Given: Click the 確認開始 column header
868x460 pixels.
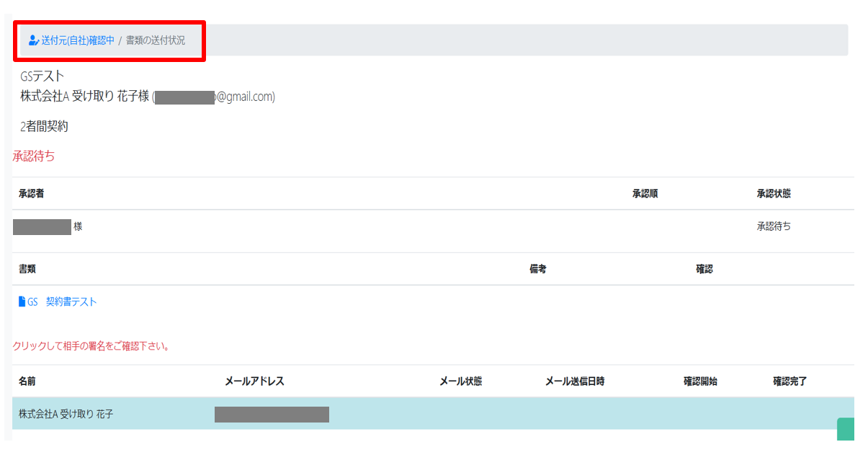Looking at the screenshot, I should coord(700,381).
